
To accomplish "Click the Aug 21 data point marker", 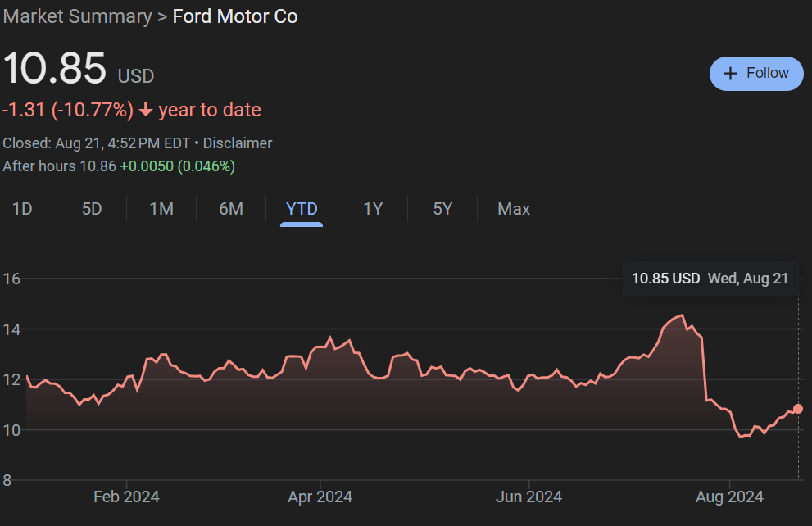I will 798,409.
